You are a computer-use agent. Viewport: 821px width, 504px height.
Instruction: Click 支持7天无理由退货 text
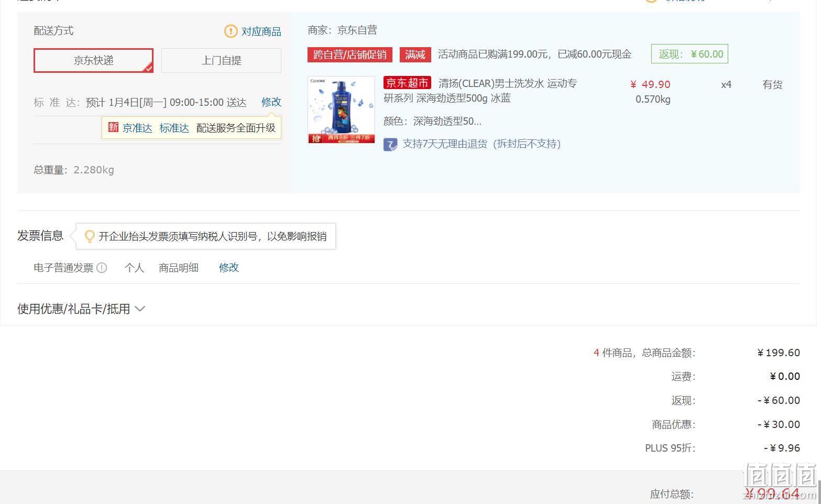click(481, 144)
